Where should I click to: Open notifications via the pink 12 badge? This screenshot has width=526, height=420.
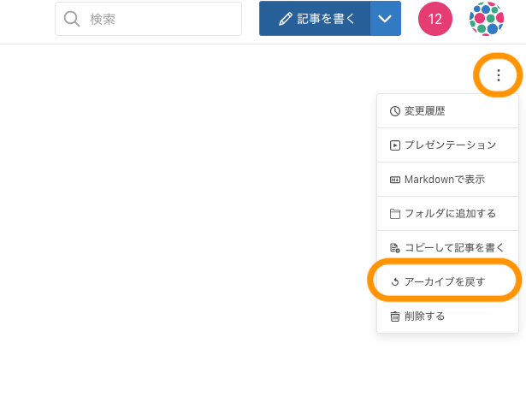point(435,19)
